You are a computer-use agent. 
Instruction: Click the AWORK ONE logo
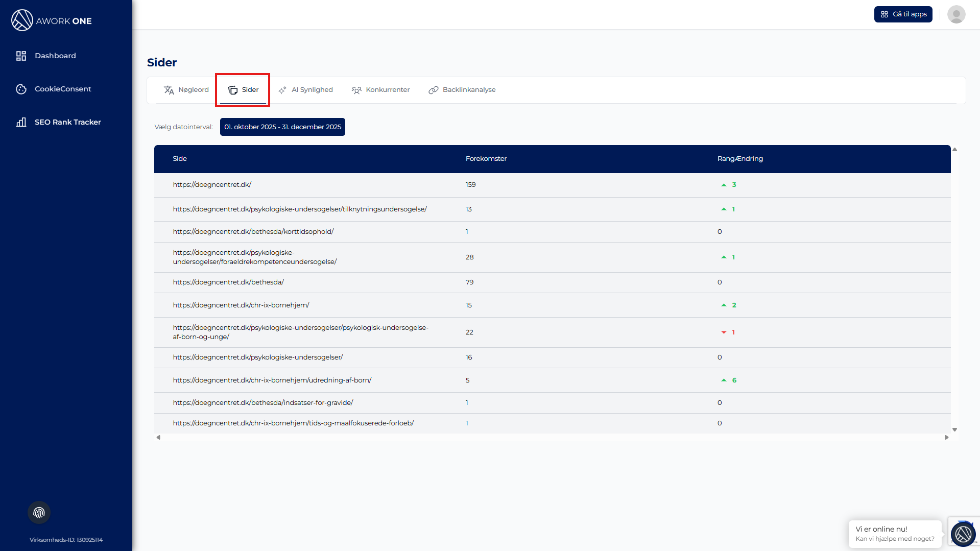51,20
